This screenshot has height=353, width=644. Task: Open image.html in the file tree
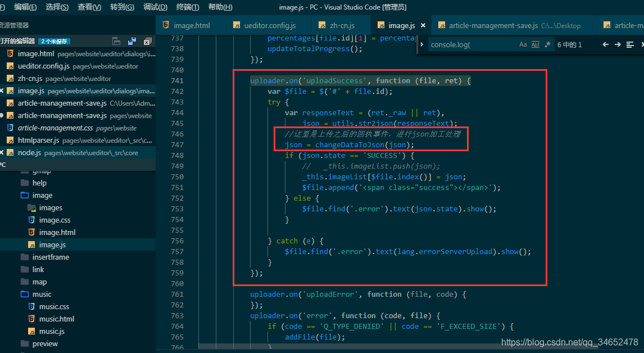(78, 232)
